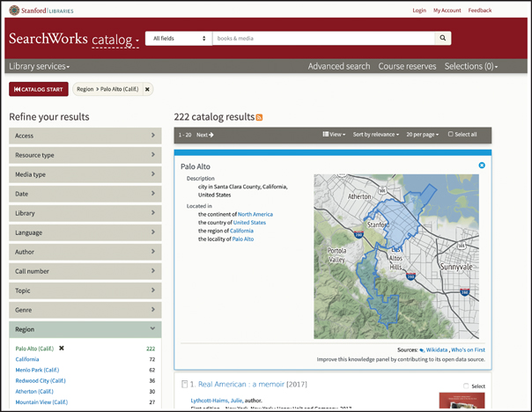Expand the Date facet
The image size is (532, 412).
(85, 194)
